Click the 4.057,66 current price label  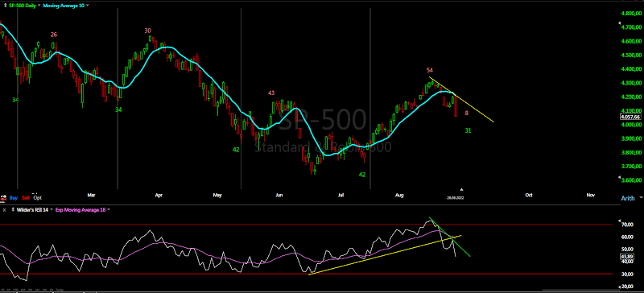tap(630, 117)
